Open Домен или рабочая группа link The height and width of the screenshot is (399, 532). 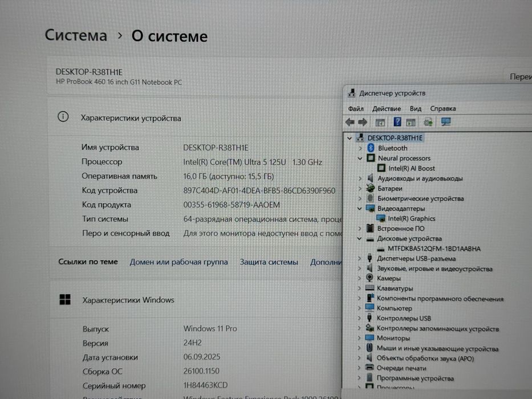coord(179,262)
